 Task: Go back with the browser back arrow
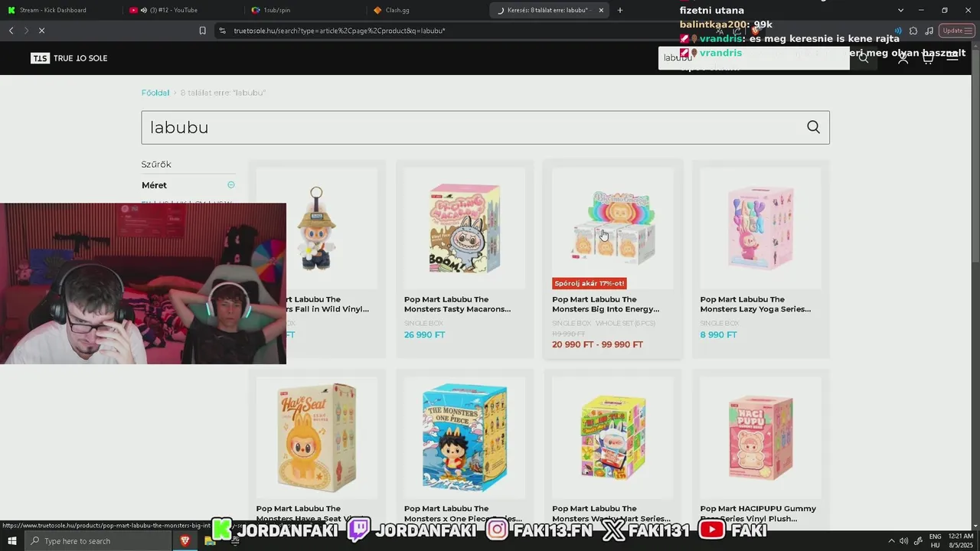pos(11,31)
